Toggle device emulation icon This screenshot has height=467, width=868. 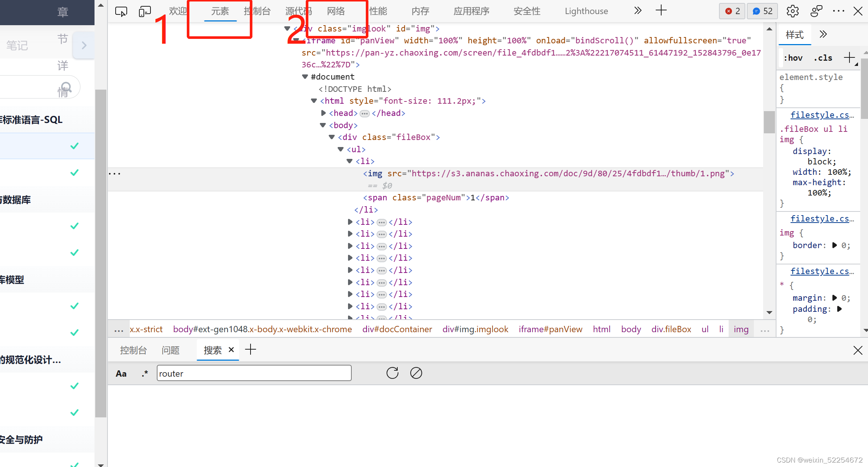pos(145,11)
